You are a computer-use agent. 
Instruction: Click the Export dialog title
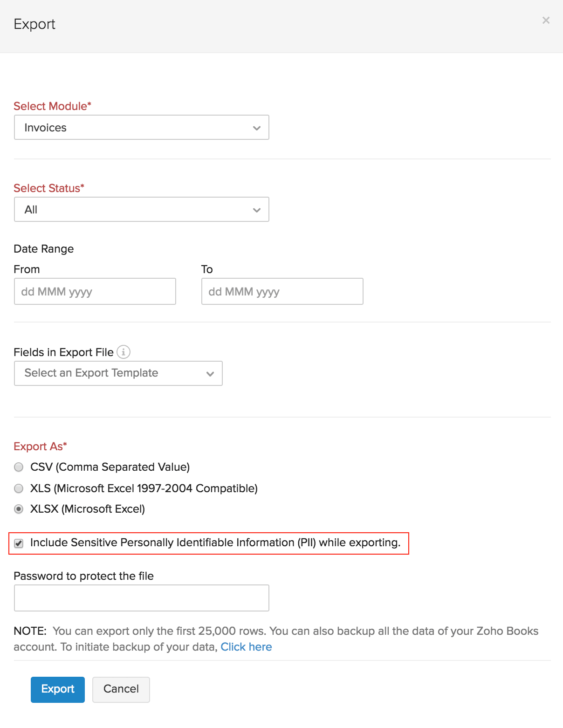pyautogui.click(x=34, y=24)
